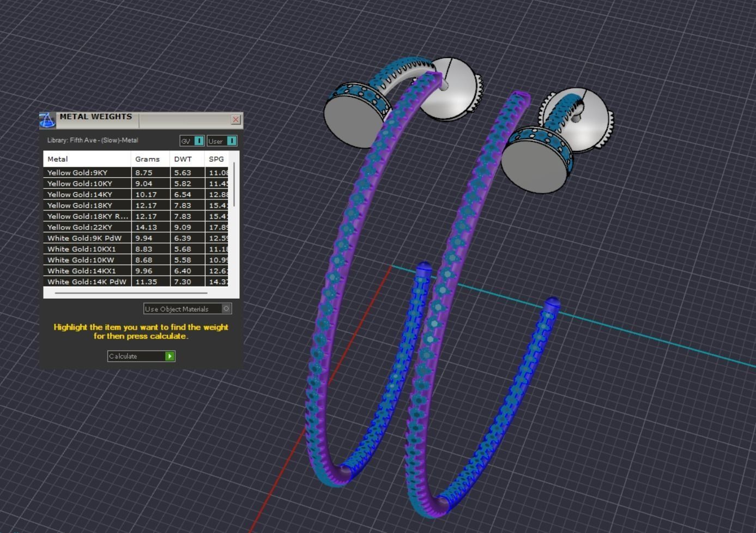Click the 9.09 DWT value
This screenshot has height=533, width=756.
pos(183,227)
